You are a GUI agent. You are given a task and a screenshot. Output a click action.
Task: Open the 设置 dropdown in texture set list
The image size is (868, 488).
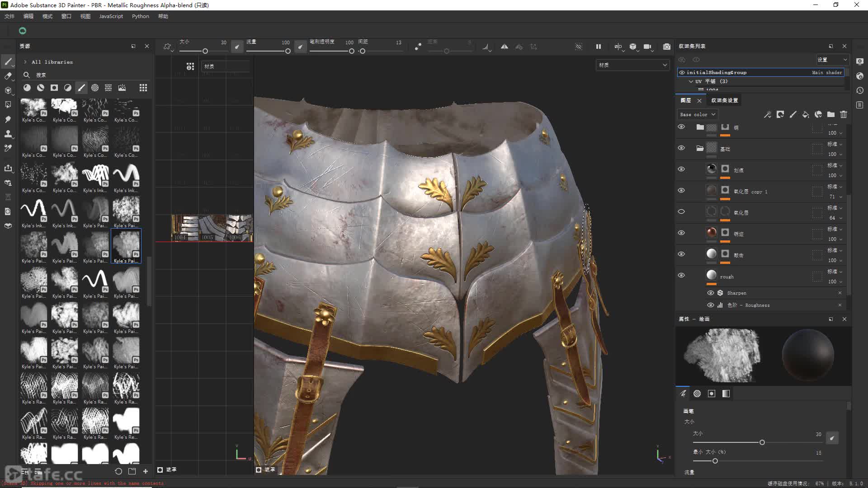[x=832, y=60]
